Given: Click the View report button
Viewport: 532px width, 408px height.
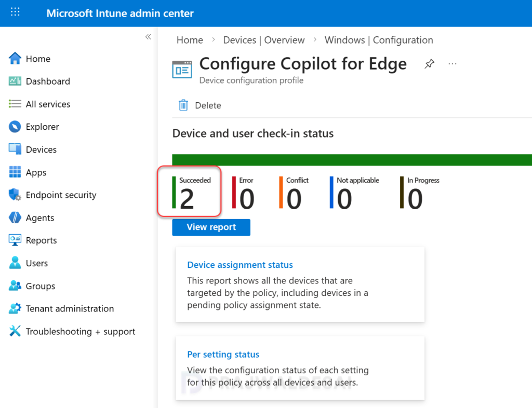Looking at the screenshot, I should pos(211,227).
